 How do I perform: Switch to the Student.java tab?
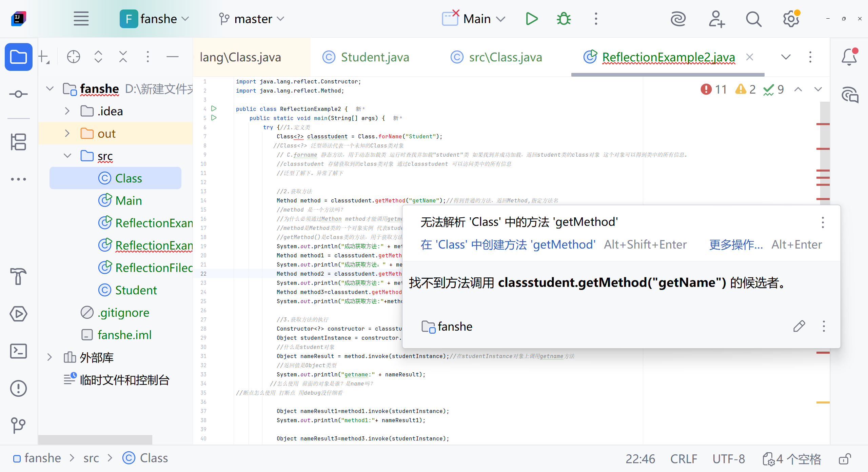[x=375, y=57]
